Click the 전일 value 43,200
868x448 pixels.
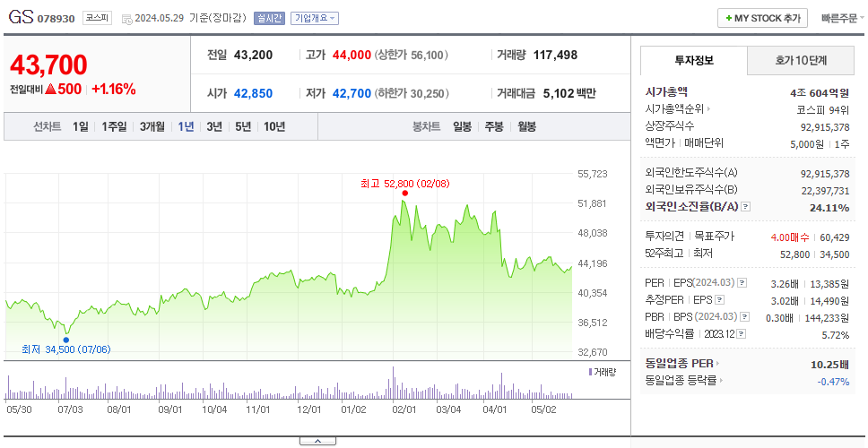[x=253, y=56]
